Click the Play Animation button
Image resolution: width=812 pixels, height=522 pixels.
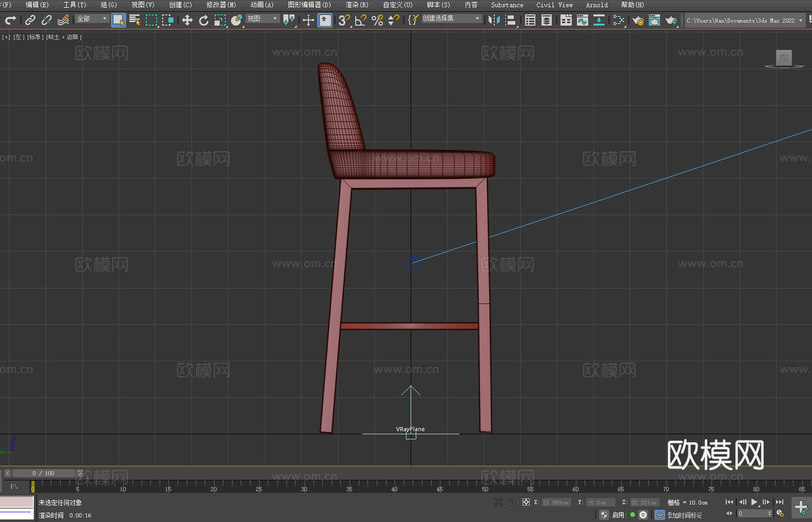754,502
